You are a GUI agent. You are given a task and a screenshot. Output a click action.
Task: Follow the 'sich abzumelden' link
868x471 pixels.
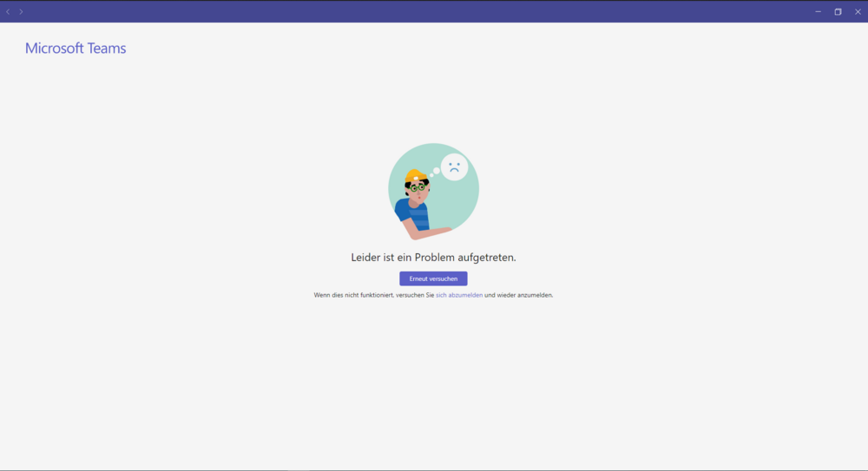coord(459,295)
